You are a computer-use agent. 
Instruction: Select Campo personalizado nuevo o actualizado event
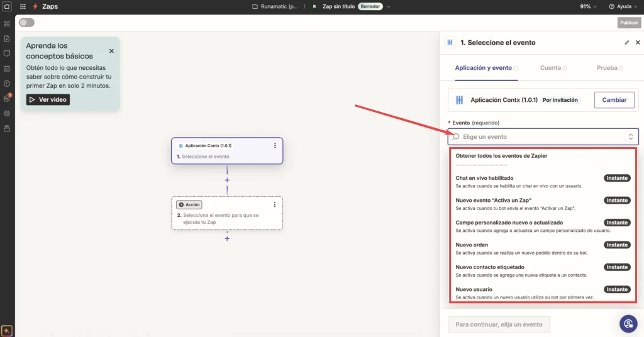543,226
